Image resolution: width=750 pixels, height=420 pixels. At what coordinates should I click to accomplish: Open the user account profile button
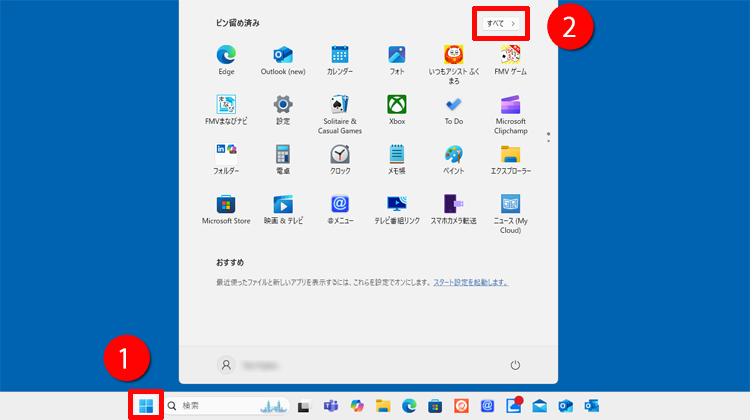tap(248, 365)
